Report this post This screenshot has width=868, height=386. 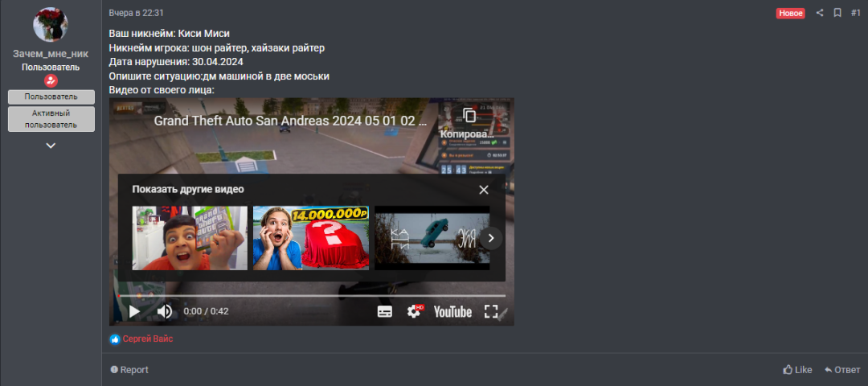pyautogui.click(x=129, y=370)
